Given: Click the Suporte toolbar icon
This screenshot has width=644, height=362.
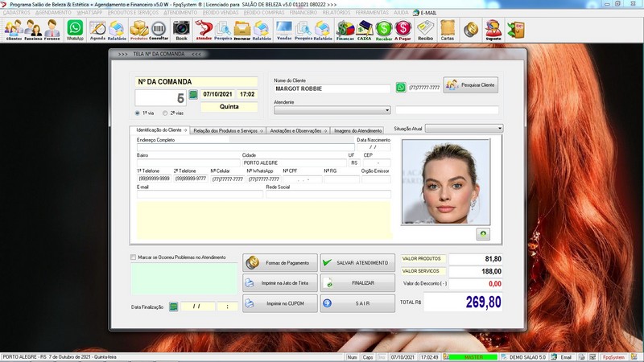Looking at the screenshot, I should tap(493, 30).
